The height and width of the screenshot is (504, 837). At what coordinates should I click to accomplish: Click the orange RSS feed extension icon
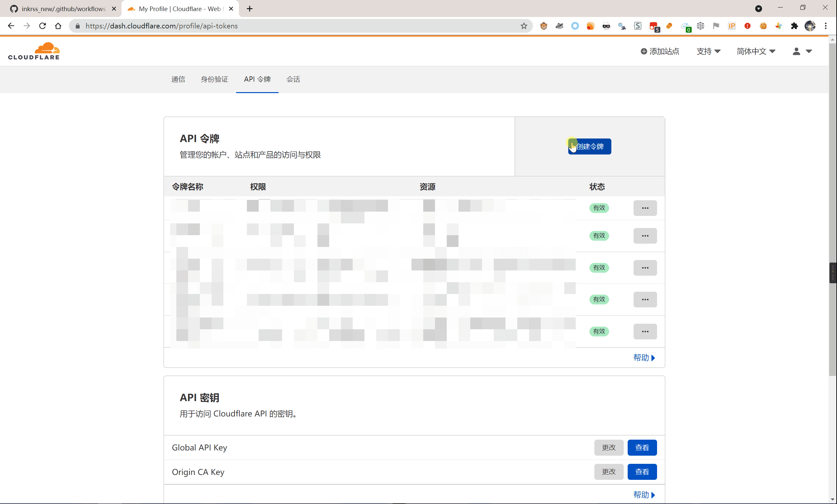click(590, 26)
